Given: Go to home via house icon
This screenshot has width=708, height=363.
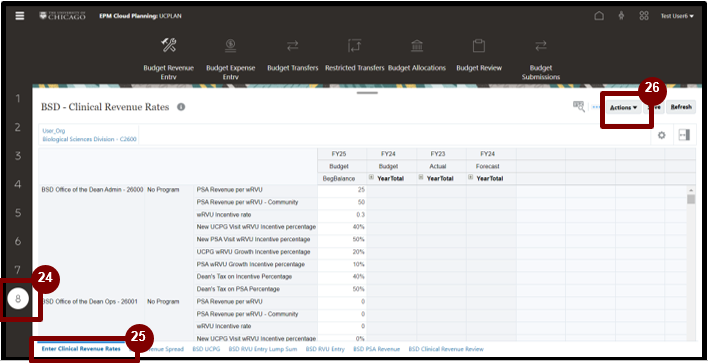Looking at the screenshot, I should coord(599,16).
